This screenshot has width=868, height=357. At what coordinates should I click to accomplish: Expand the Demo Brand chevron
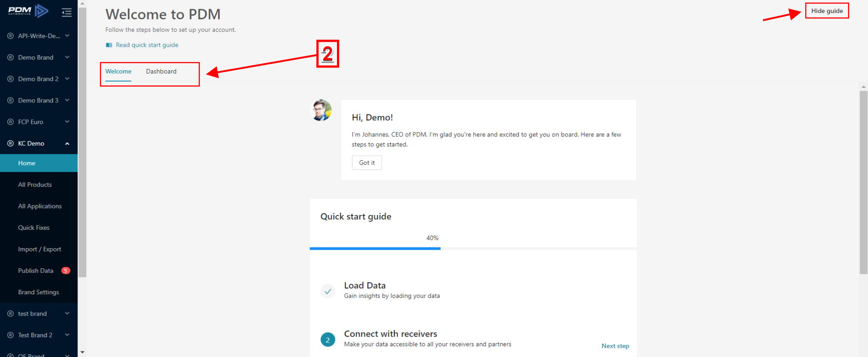(67, 57)
